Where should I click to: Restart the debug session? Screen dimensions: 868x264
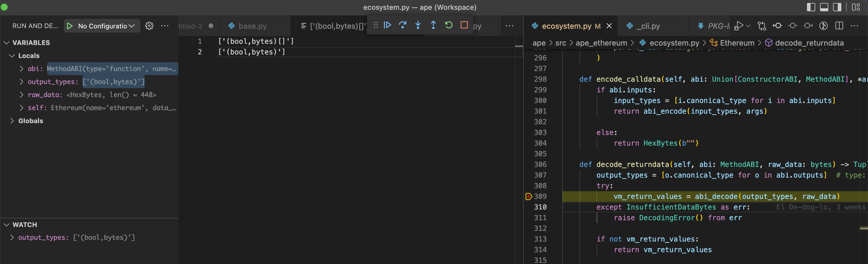449,25
